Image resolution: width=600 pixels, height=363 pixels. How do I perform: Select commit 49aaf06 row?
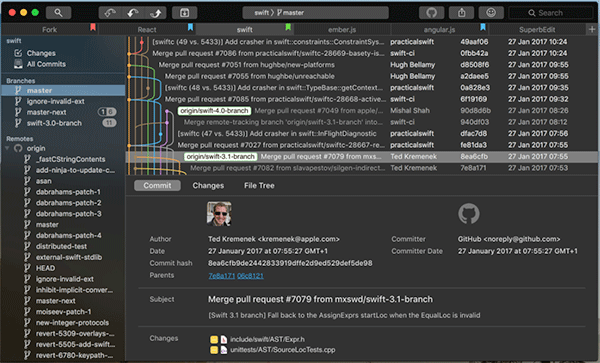click(362, 42)
